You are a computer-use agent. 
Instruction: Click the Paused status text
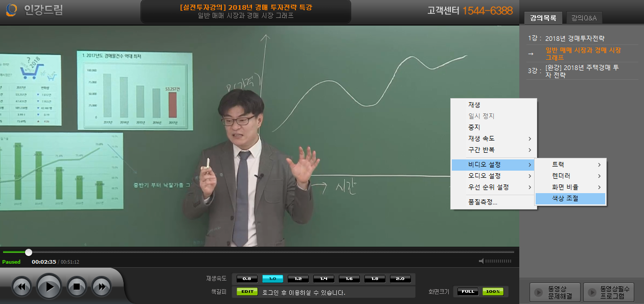tap(11, 262)
